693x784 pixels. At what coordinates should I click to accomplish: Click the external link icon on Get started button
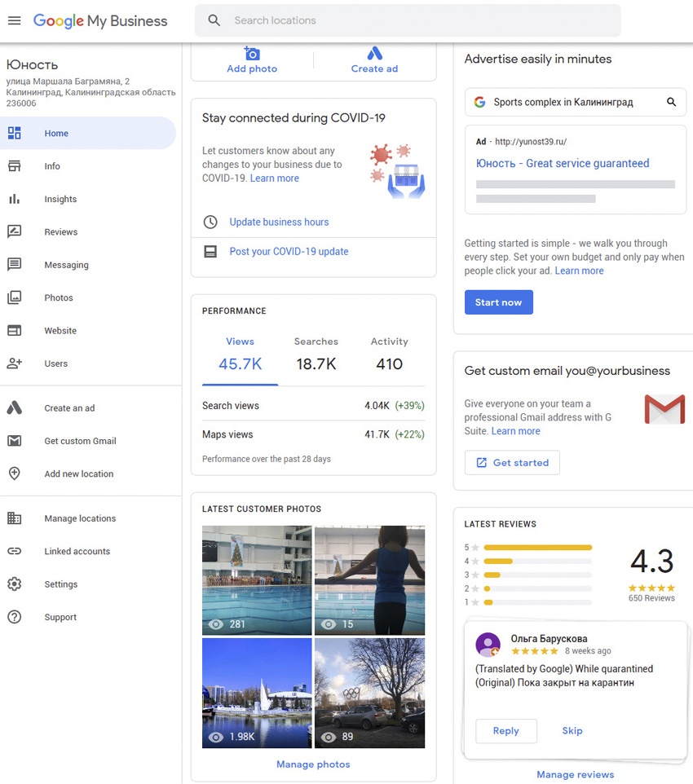[481, 463]
